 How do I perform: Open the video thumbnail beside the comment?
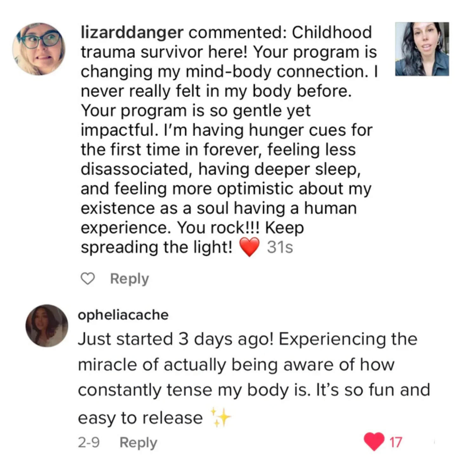[422, 49]
